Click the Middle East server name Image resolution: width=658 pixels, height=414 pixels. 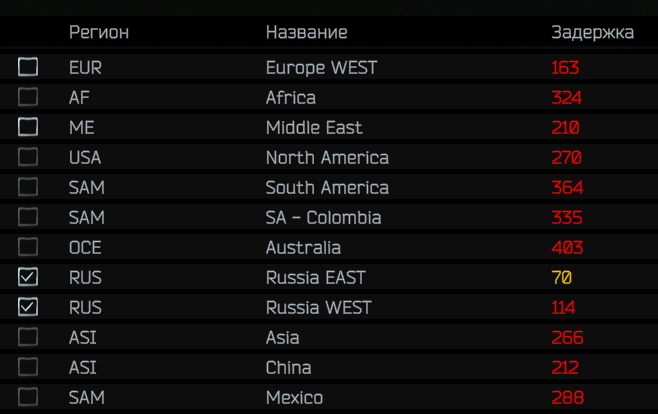tap(314, 128)
